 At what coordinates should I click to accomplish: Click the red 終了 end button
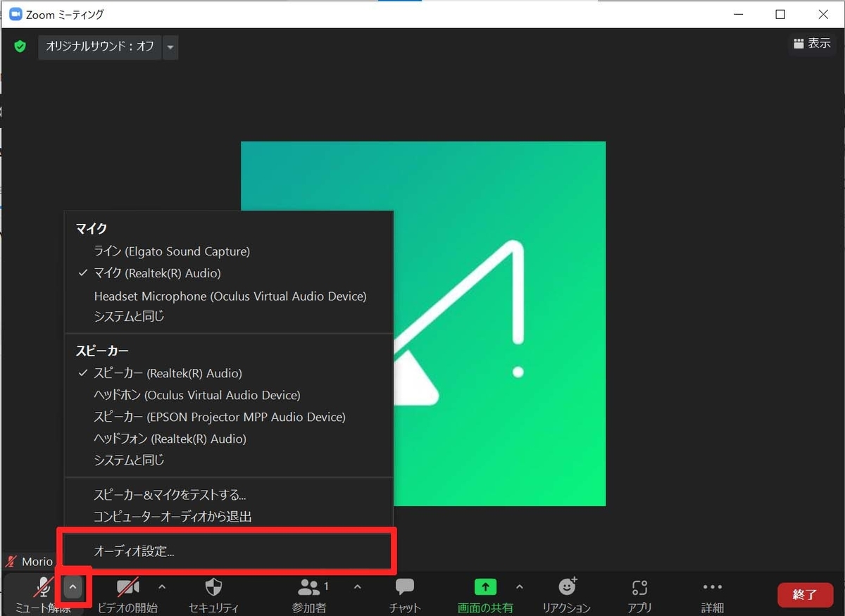pyautogui.click(x=805, y=595)
